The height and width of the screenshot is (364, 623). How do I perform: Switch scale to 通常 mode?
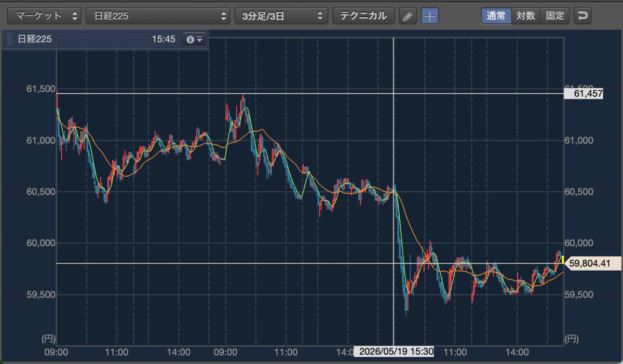pos(496,16)
